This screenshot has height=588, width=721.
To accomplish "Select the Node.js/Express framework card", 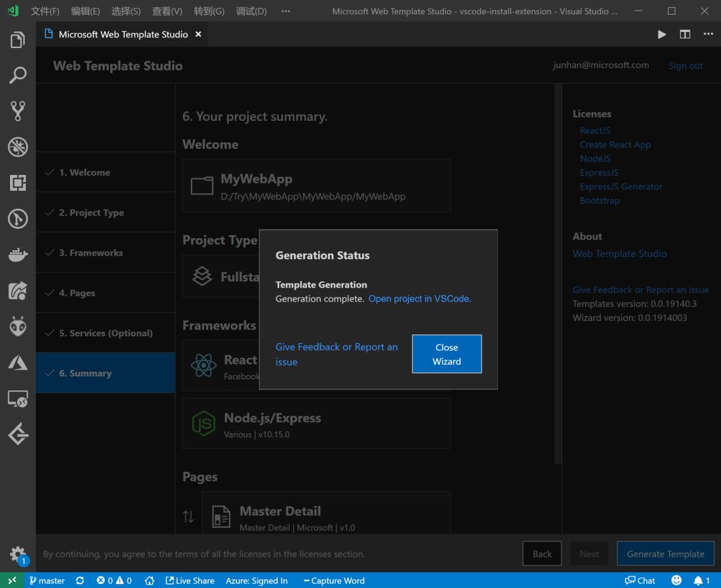I will tap(316, 423).
